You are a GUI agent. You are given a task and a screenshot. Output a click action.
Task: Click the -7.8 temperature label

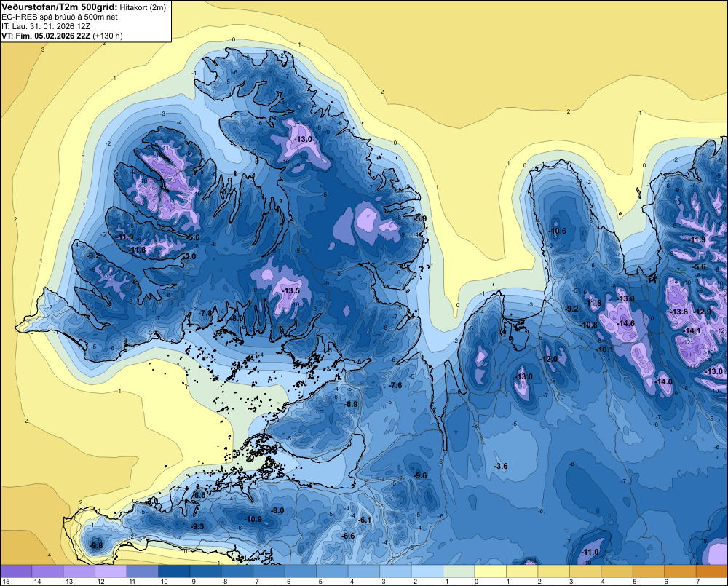[206, 313]
